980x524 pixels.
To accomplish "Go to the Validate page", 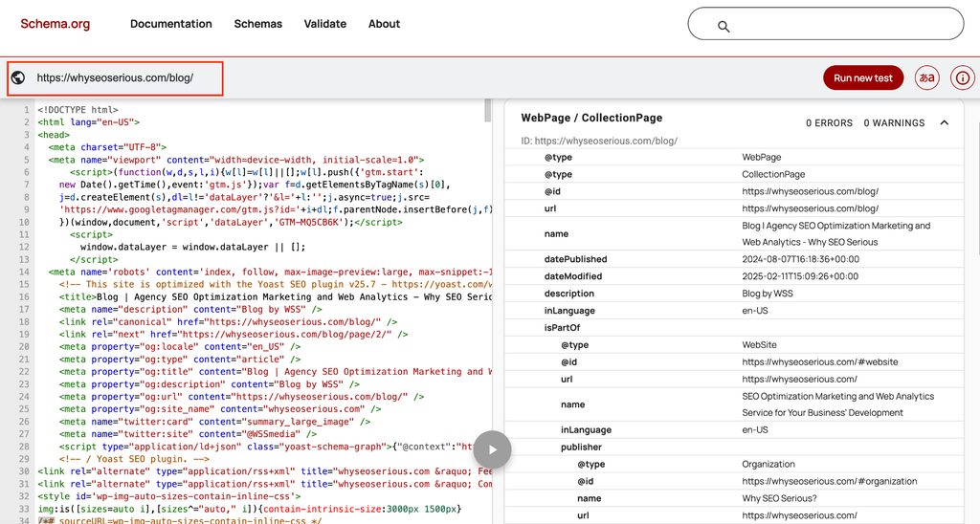I will (x=325, y=24).
